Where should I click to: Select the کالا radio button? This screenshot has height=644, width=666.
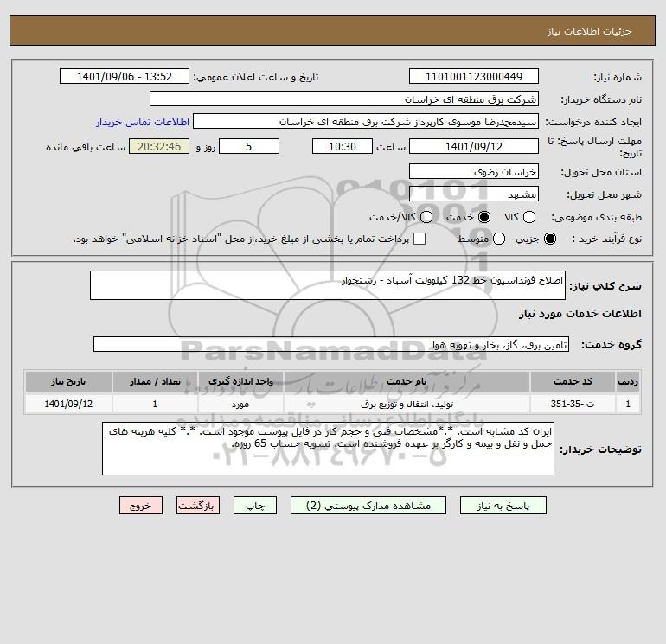pos(528,217)
